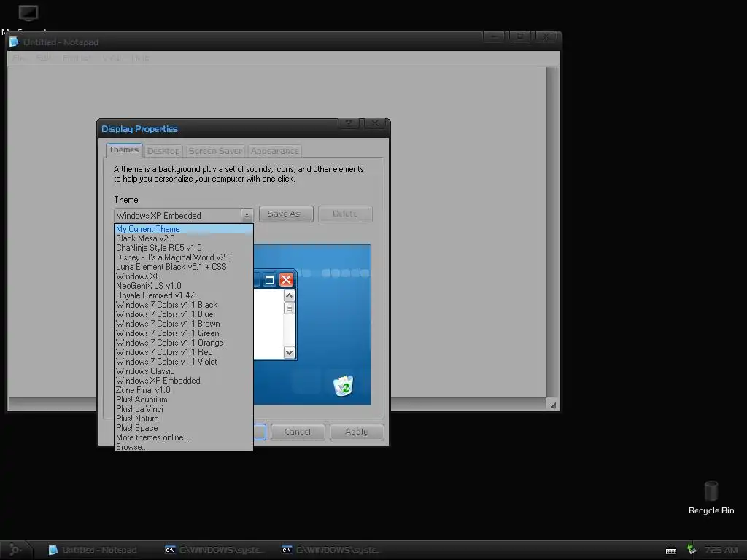The image size is (747, 560).
Task: Select Windows 7 Colors v1.1 Red
Action: (x=183, y=352)
